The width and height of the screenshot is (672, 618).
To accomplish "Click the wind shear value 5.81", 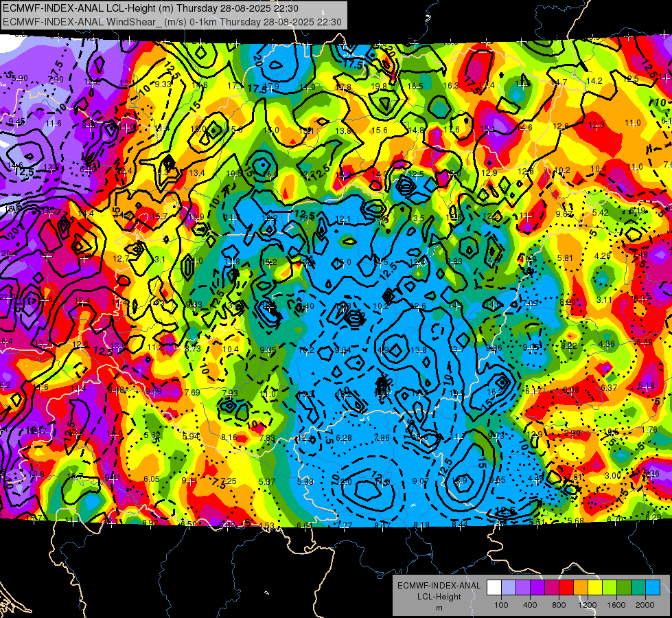I will click(565, 258).
